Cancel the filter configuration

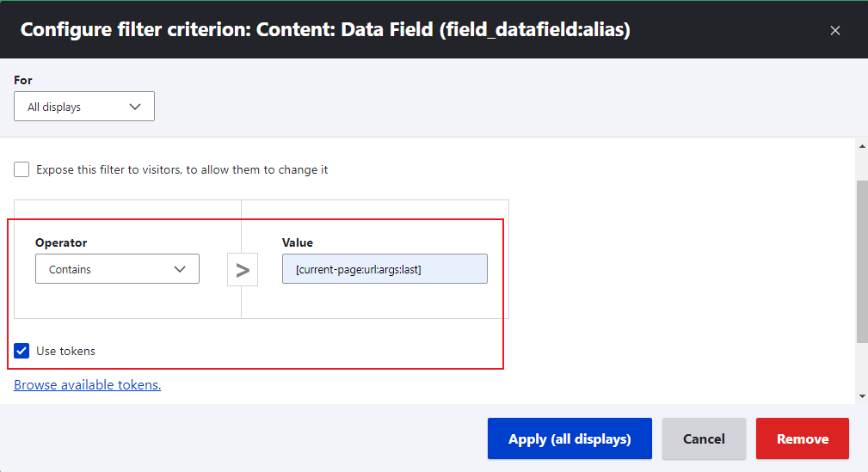coord(704,439)
